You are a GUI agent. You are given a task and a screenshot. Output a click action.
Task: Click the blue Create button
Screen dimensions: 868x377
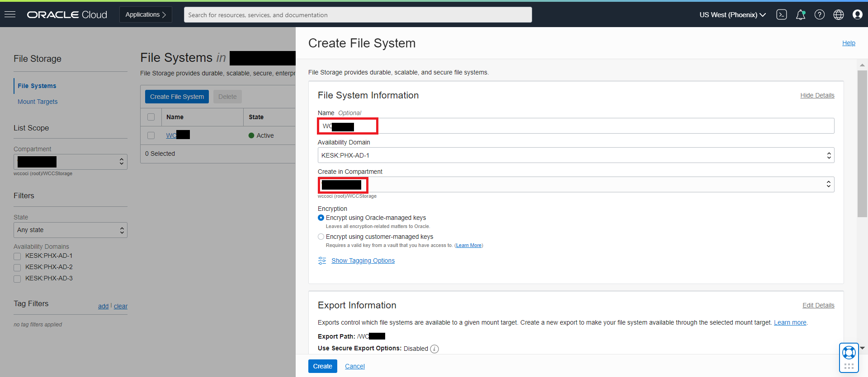pos(322,366)
